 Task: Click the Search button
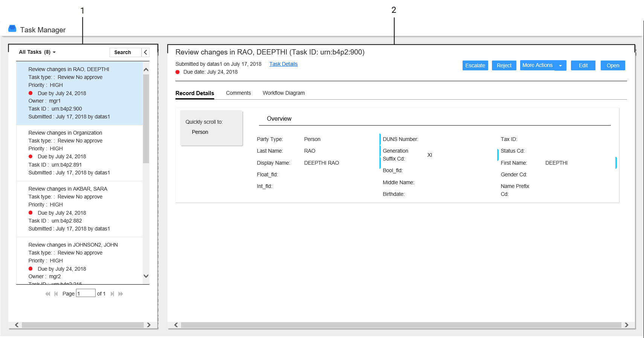125,52
